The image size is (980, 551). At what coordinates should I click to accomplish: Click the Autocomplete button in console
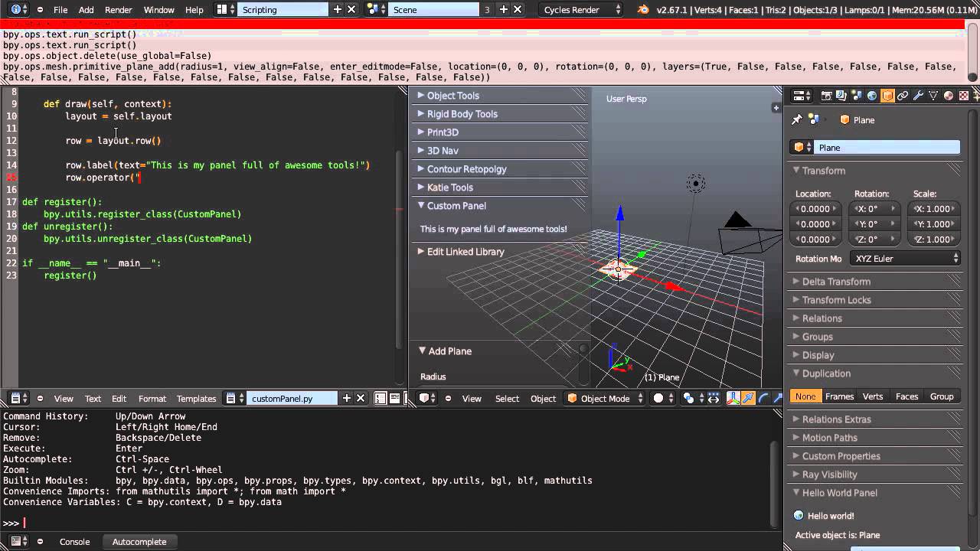click(139, 541)
